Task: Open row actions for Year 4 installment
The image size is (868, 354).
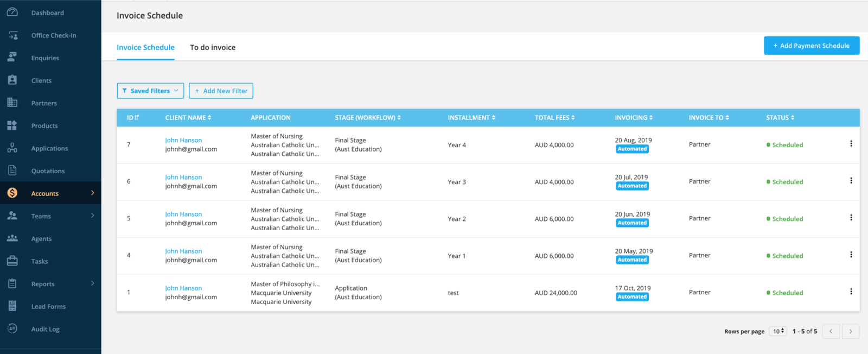Action: (x=851, y=144)
